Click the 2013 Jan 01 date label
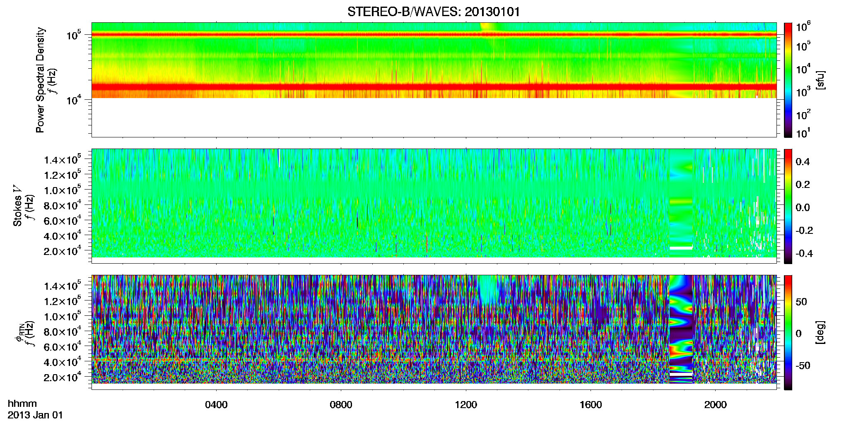868x447 pixels. (x=35, y=415)
